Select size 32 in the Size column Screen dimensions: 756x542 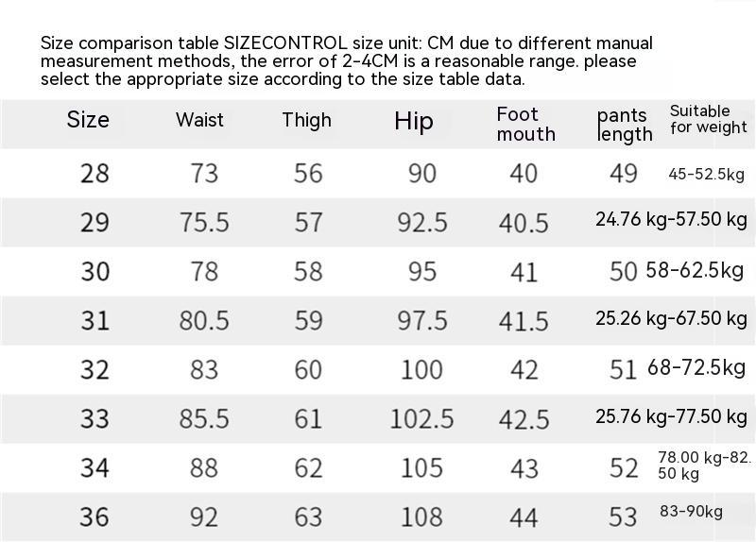tap(94, 370)
